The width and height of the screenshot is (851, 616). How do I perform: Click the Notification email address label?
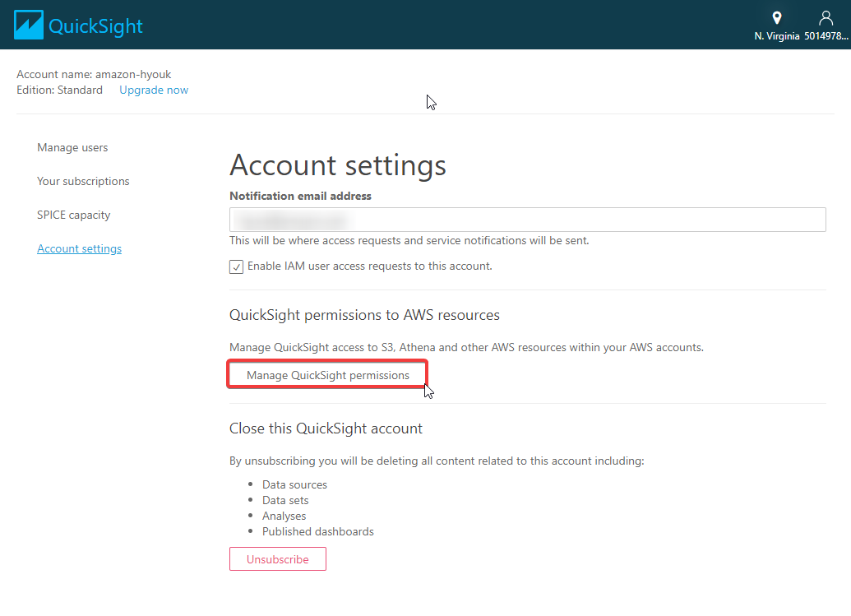point(300,196)
